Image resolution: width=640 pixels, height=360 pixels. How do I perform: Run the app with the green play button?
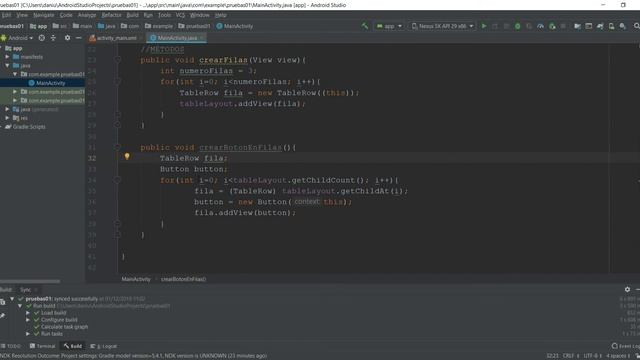pyautogui.click(x=484, y=26)
